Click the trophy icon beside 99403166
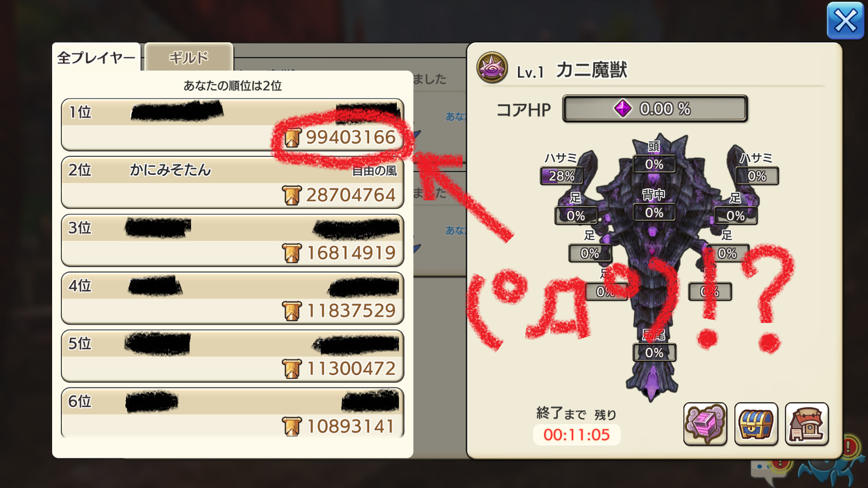This screenshot has width=868, height=488. pyautogui.click(x=292, y=138)
